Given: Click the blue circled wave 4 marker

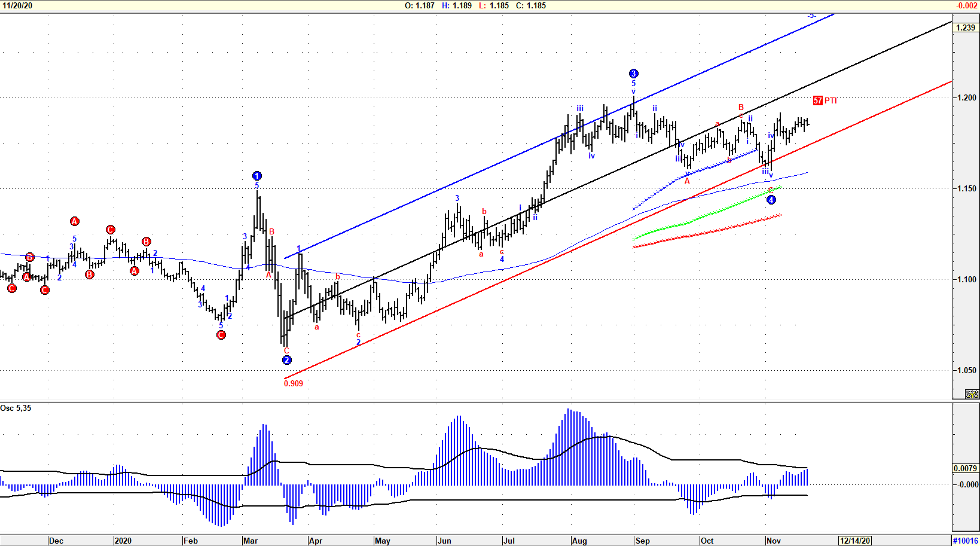Looking at the screenshot, I should click(x=771, y=200).
